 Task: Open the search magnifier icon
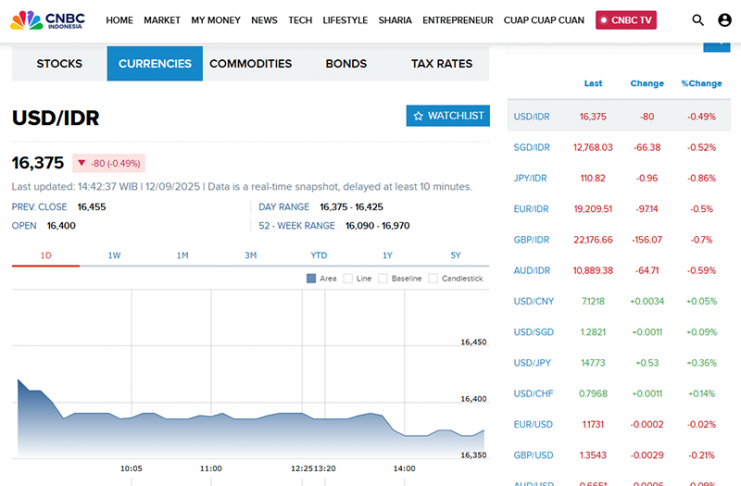click(698, 20)
